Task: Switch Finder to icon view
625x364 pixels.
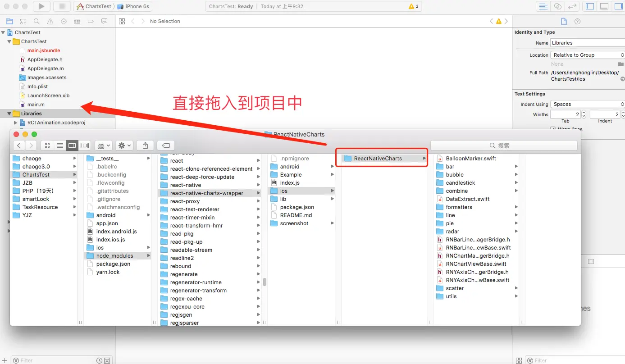Action: [47, 146]
